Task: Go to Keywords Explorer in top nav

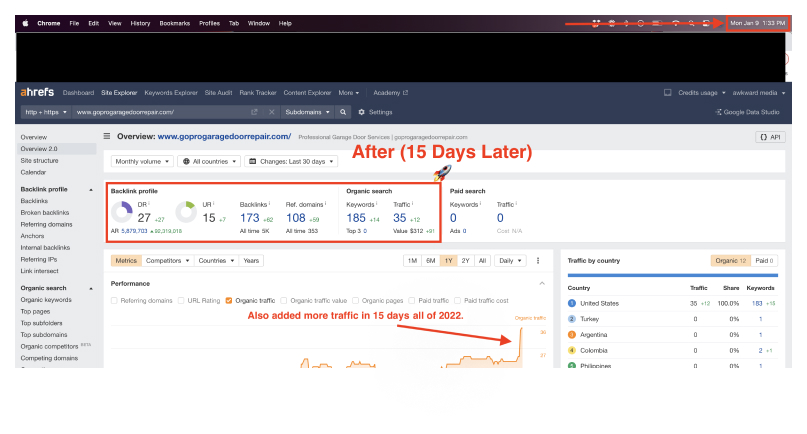Action: tap(171, 92)
